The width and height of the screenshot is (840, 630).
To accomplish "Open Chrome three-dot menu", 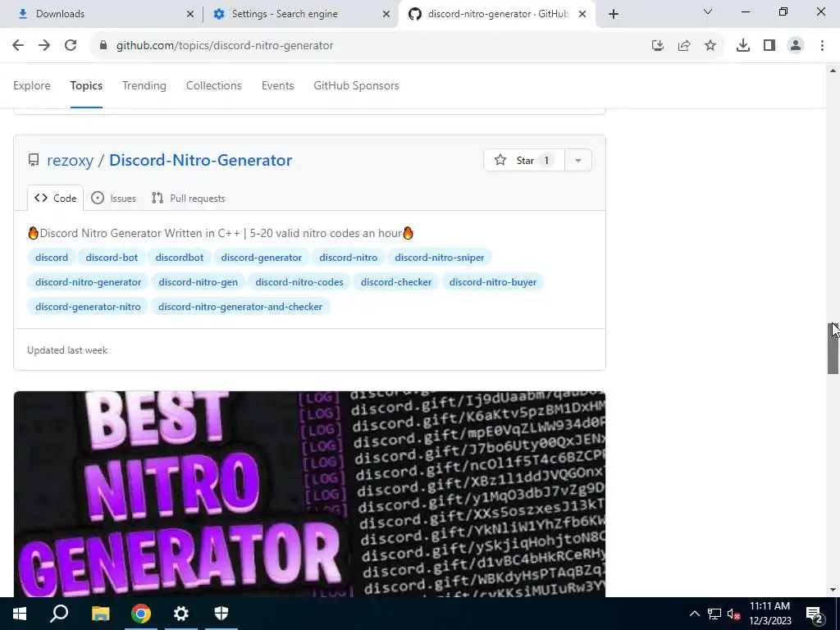I will (x=822, y=46).
